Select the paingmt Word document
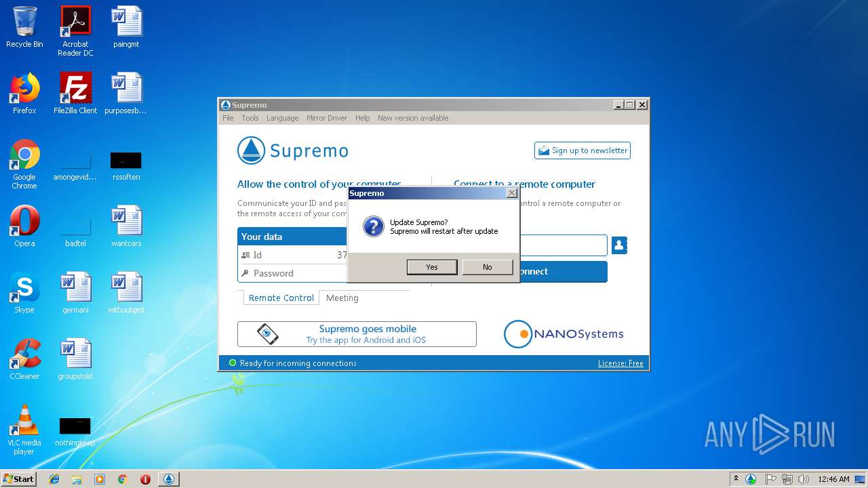 coord(126,28)
